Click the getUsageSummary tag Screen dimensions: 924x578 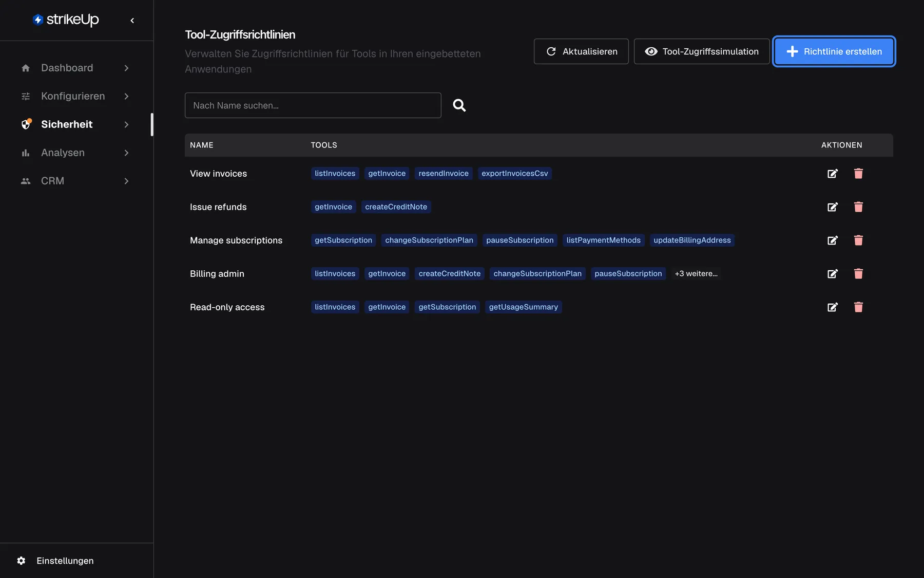pos(524,307)
